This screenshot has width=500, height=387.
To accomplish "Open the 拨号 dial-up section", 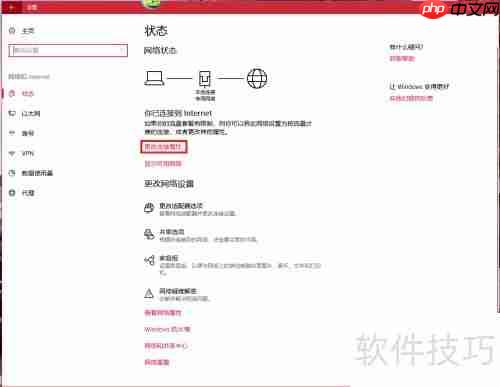I will 22,133.
